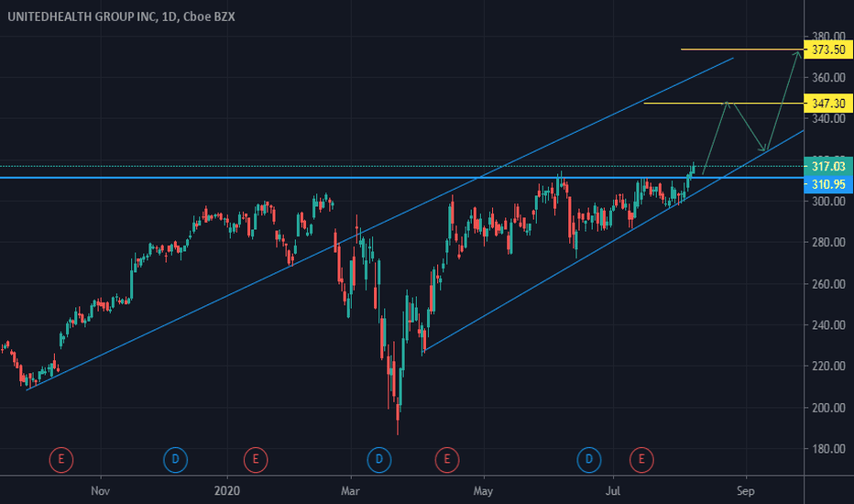
Task: Select the yellow 347.30 price label
Action: coord(827,103)
